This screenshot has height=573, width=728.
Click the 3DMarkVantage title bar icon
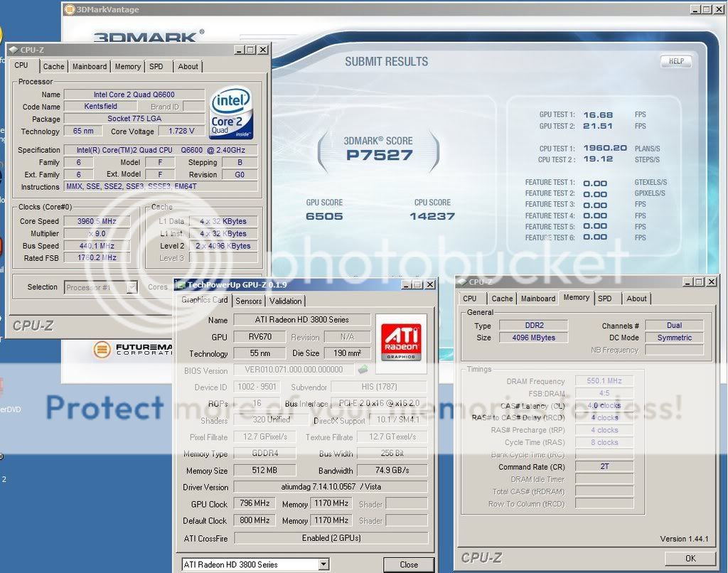click(68, 9)
